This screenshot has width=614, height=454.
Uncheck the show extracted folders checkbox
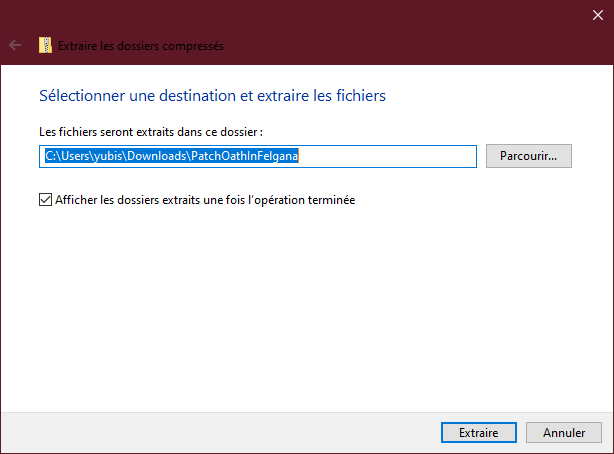coord(45,199)
